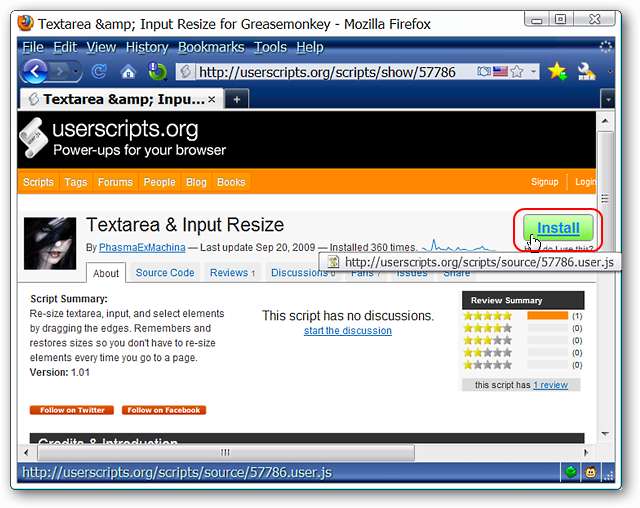Go to Tags in the orange navigation bar
The height and width of the screenshot is (508, 640).
coord(76,182)
